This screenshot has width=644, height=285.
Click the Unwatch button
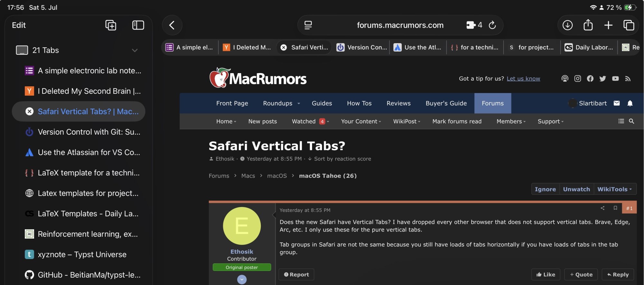[576, 189]
